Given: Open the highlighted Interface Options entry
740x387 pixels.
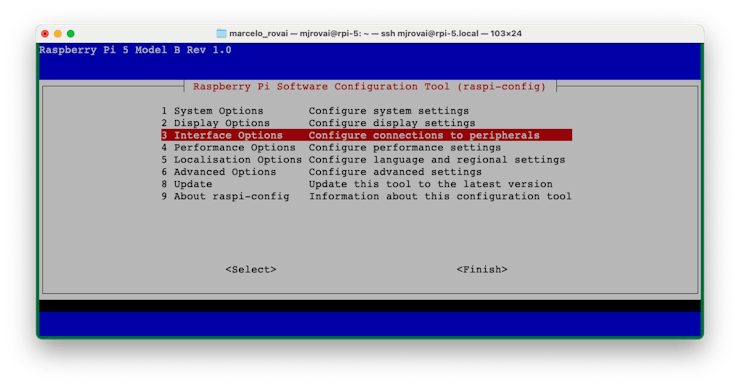Looking at the screenshot, I should 366,135.
